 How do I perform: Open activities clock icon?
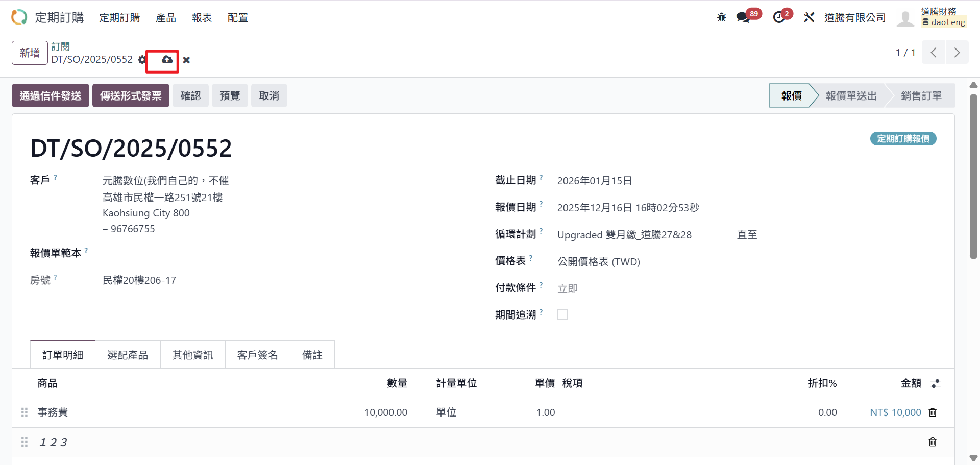[779, 17]
